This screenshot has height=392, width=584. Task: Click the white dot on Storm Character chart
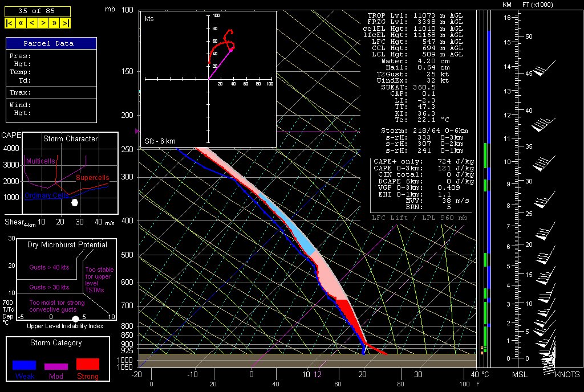(x=74, y=202)
